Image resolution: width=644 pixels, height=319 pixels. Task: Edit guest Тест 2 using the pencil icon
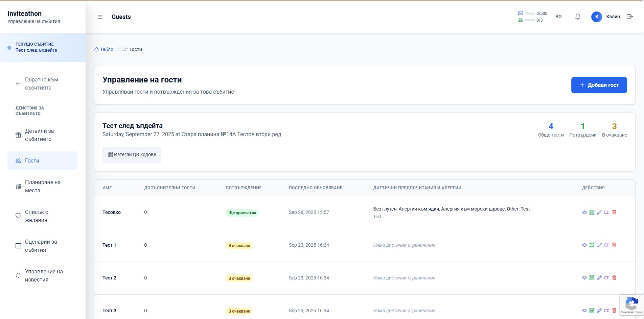599,278
